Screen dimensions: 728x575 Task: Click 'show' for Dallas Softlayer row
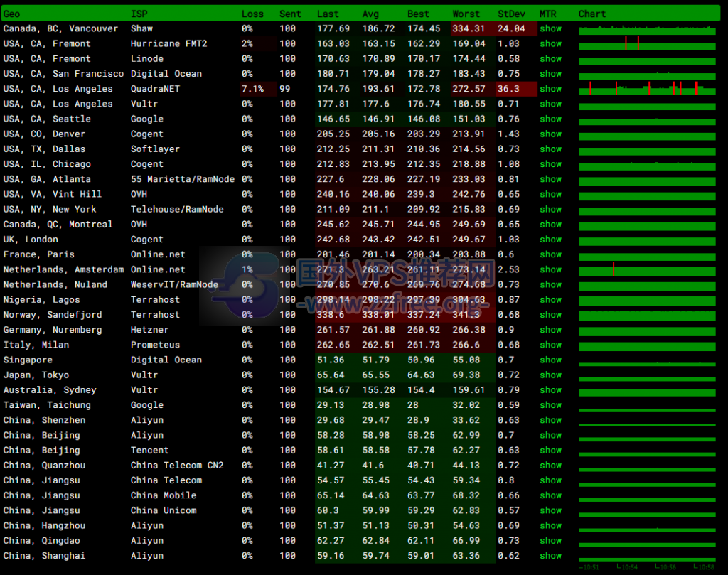tap(551, 149)
